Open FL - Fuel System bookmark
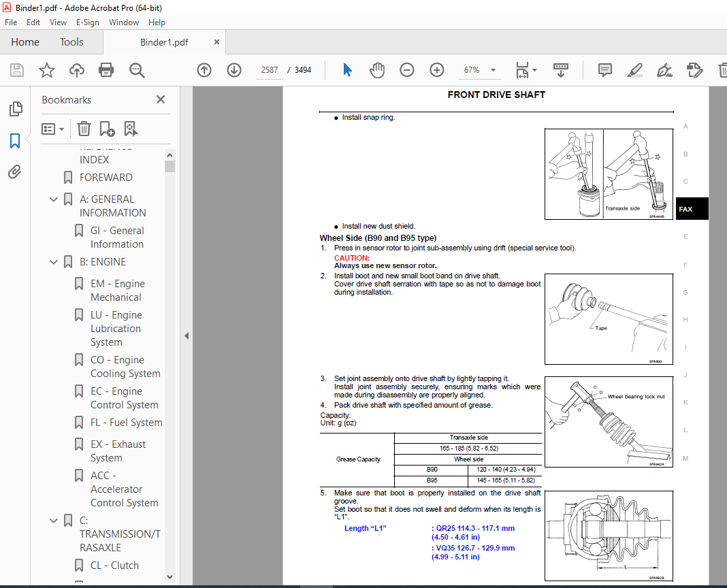This screenshot has height=588, width=727. click(126, 423)
